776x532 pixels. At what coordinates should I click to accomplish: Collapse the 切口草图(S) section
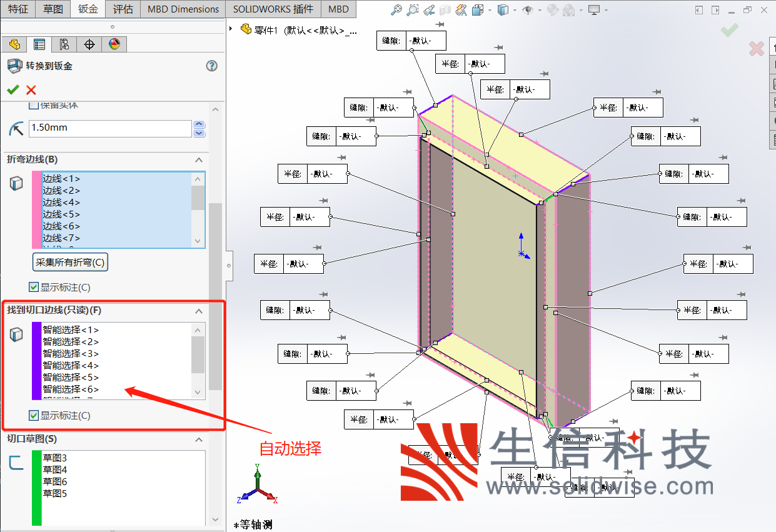click(x=199, y=439)
